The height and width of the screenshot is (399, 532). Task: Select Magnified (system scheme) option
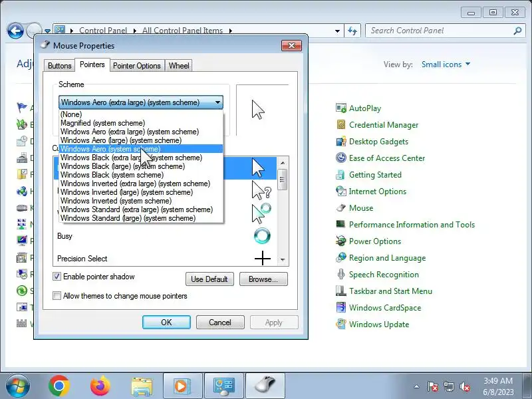click(141, 123)
